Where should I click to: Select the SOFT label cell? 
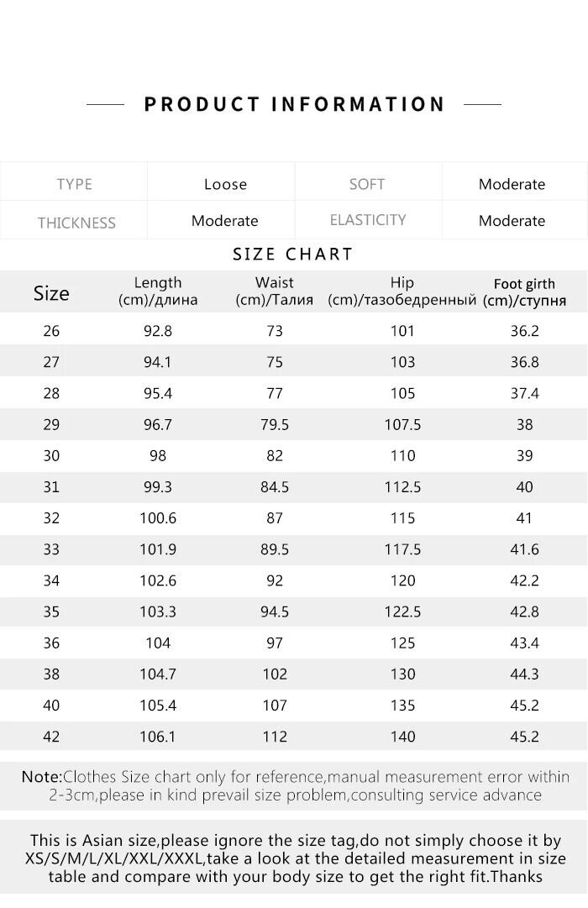click(367, 184)
